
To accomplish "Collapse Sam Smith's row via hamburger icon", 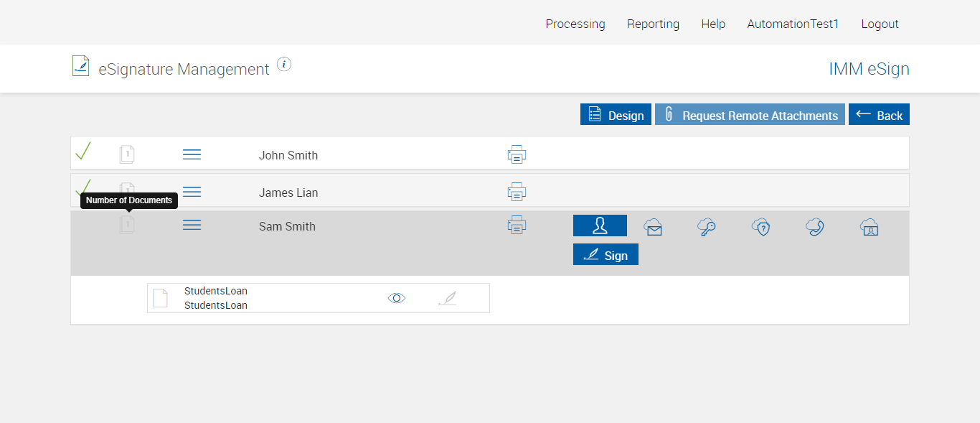I will coord(192,226).
